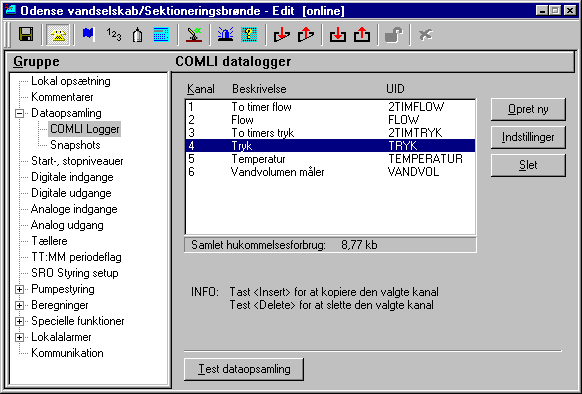582x394 pixels.
Task: Click the TEMPERATUR UID cell
Action: 425,159
